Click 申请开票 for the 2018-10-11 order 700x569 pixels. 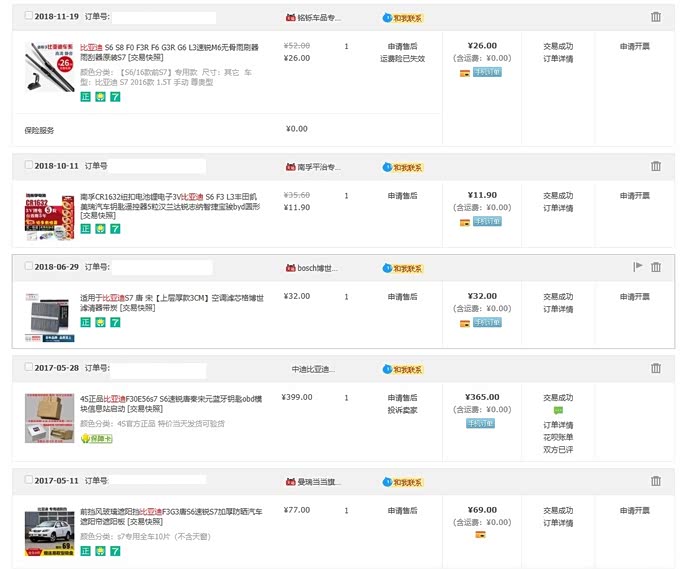coord(634,196)
